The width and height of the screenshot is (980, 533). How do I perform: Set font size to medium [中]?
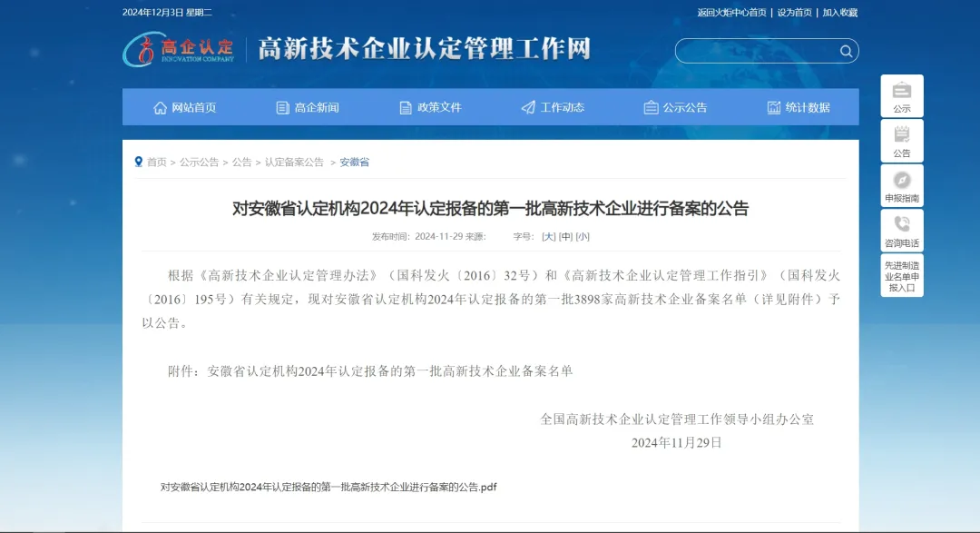point(565,236)
